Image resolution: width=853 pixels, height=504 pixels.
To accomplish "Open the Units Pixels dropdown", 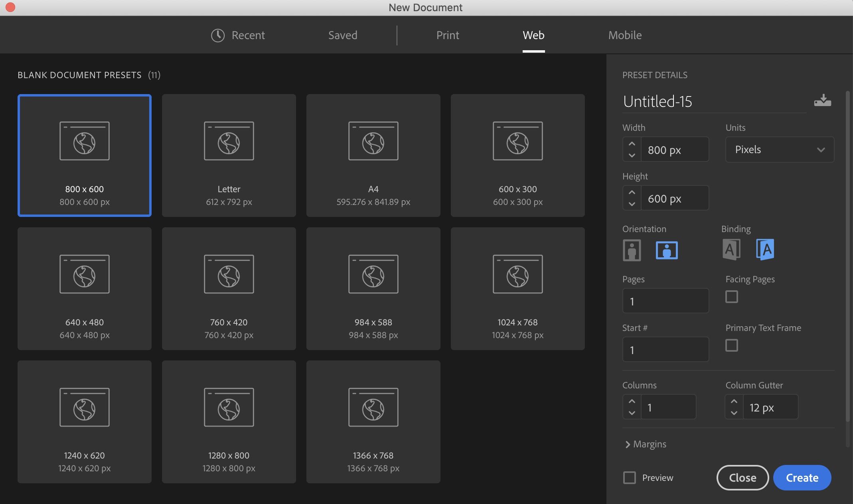I will [x=780, y=150].
